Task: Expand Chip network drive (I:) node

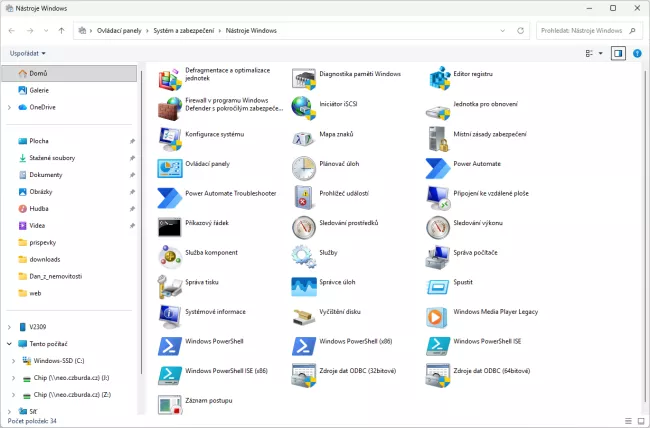Action: (13, 378)
